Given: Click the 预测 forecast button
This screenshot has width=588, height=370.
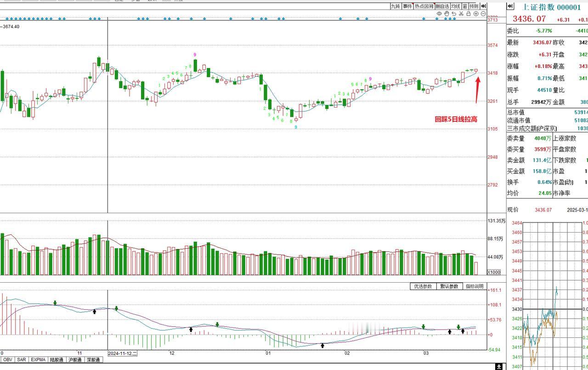Looking at the screenshot, I should pos(474,6).
